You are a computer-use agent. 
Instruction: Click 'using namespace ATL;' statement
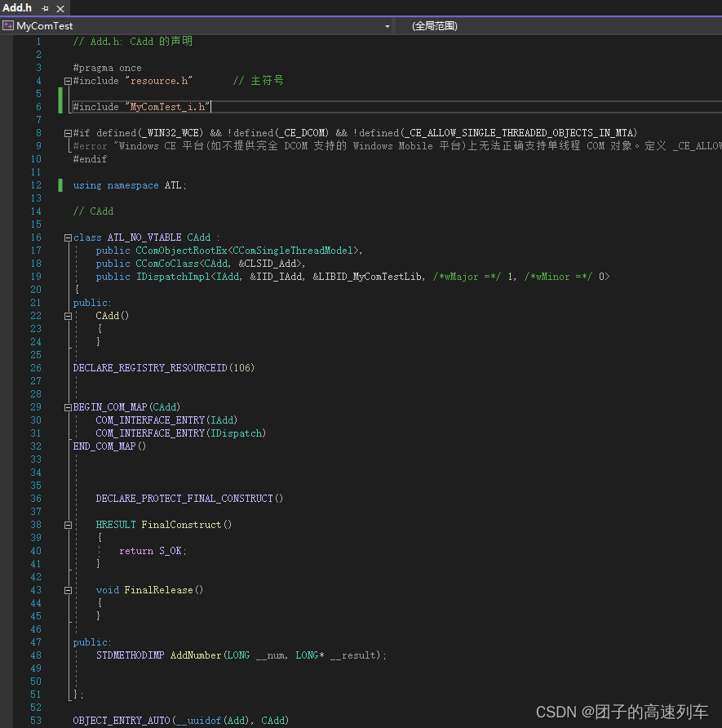[130, 185]
